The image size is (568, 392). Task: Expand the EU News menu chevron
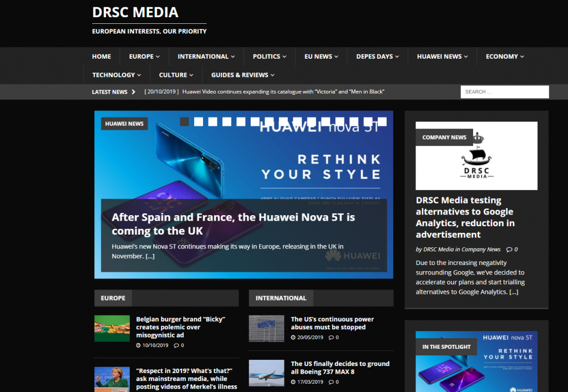336,57
